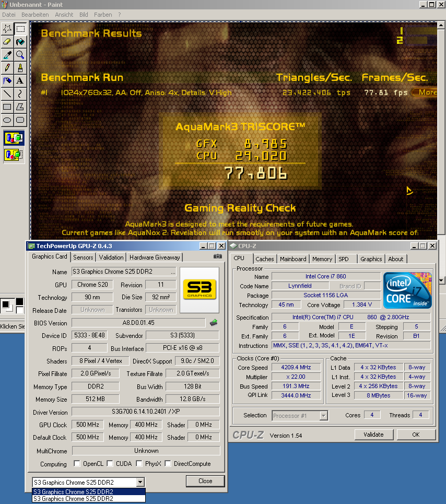
Task: Collapse the GPU-Z graphics card dropdown arrow
Action: pos(140,482)
